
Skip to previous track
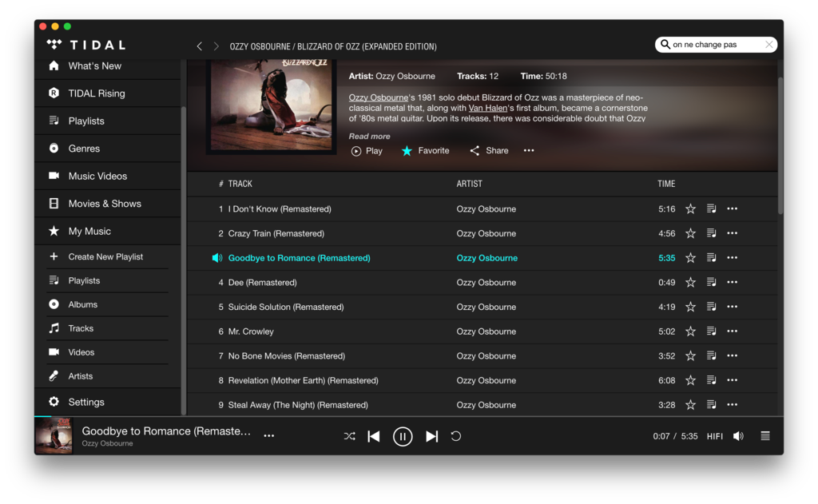(x=374, y=436)
